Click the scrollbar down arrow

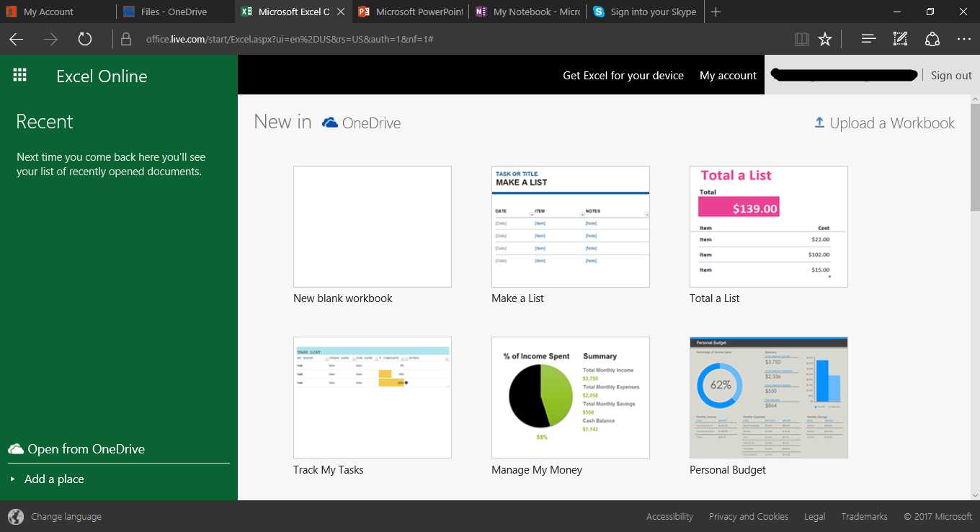(x=975, y=495)
